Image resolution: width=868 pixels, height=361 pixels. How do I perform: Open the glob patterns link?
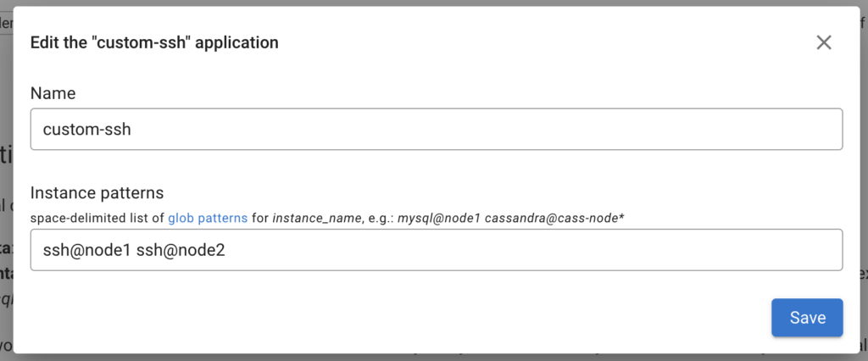pos(208,218)
